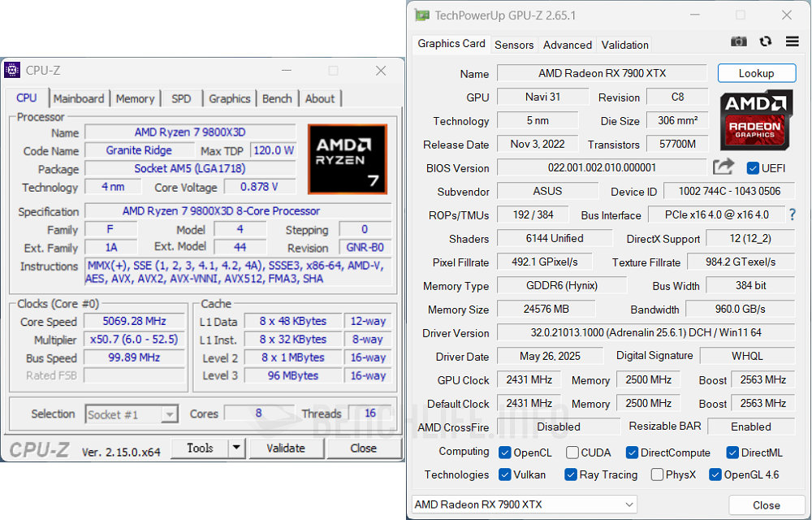812x520 pixels.
Task: Click the Bus Speed value 99.89 MHz
Action: coord(134,357)
